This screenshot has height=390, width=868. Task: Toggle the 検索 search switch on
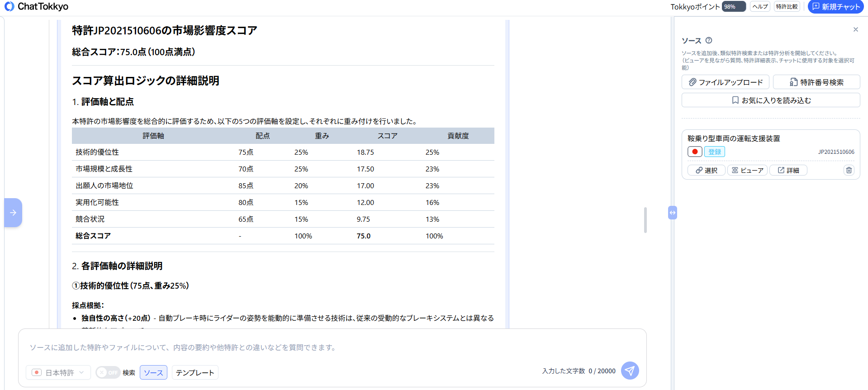(x=108, y=372)
